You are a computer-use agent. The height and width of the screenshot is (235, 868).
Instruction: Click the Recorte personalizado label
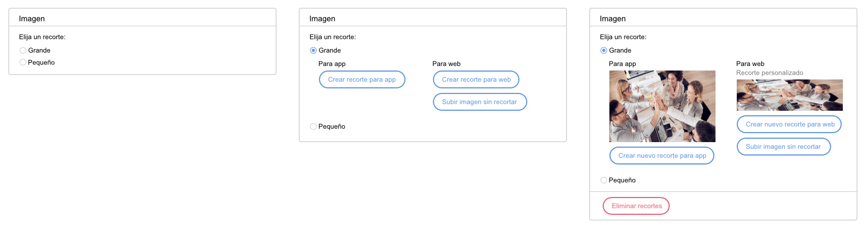(770, 73)
